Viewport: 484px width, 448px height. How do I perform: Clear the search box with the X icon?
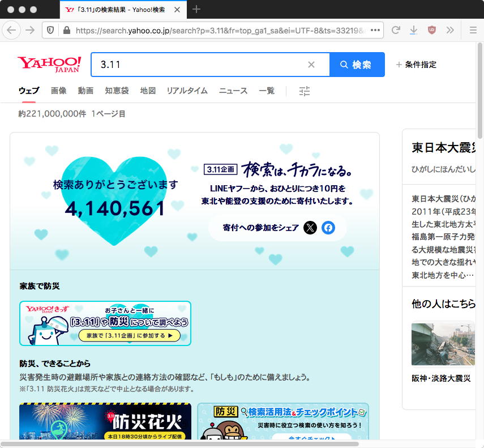(311, 65)
